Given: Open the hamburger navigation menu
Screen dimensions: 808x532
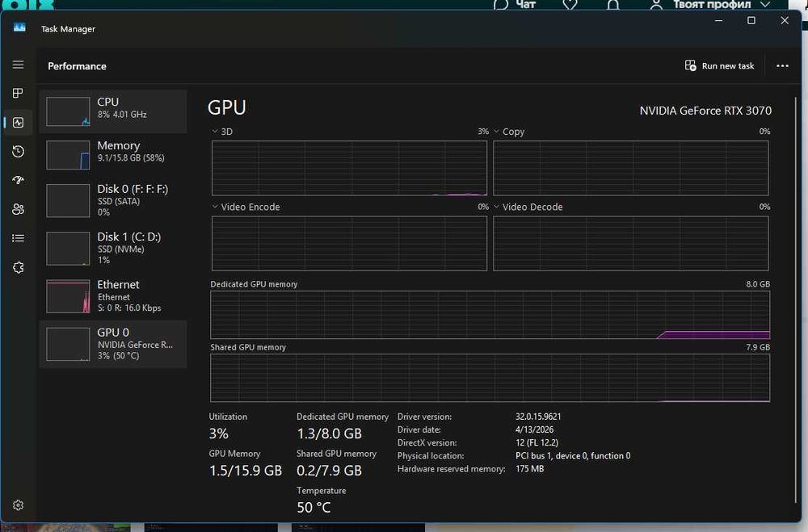Looking at the screenshot, I should pyautogui.click(x=18, y=65).
